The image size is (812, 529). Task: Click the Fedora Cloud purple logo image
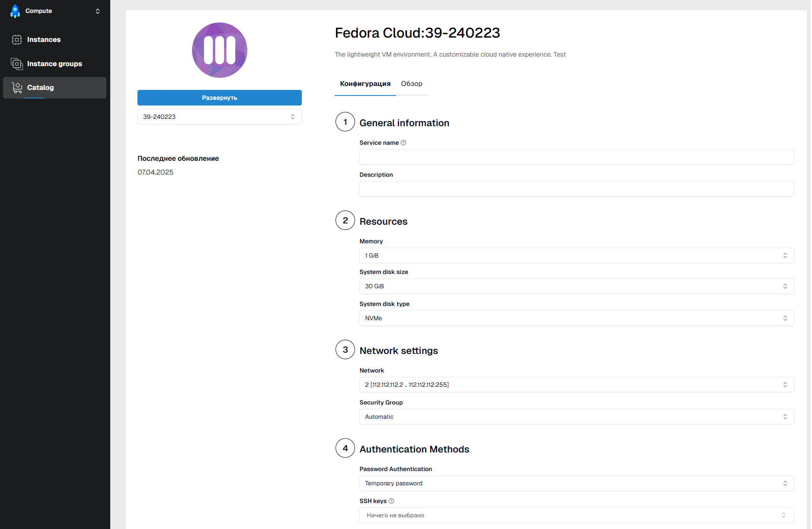click(x=220, y=50)
